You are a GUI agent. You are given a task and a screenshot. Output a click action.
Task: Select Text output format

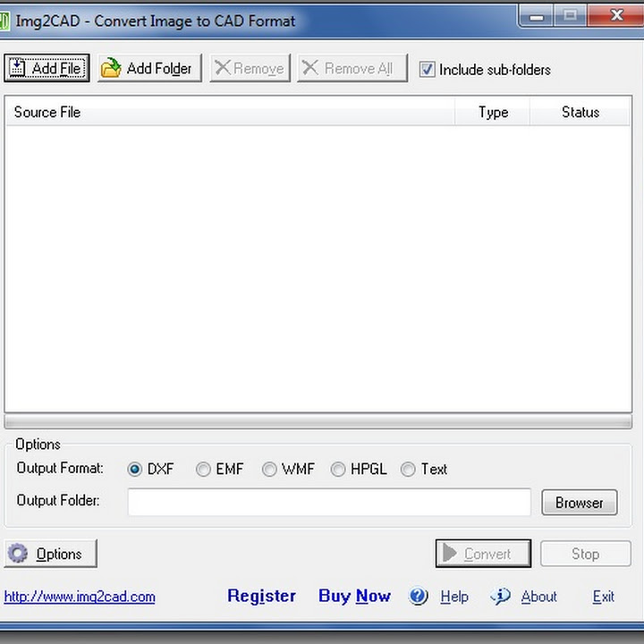tap(408, 469)
